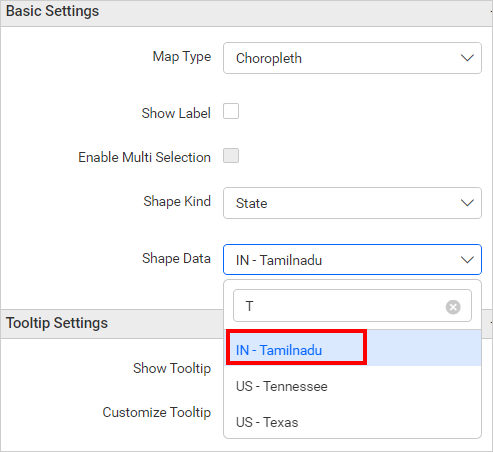Click Shape Kind chevron arrow
The width and height of the screenshot is (493, 452).
coord(467,203)
